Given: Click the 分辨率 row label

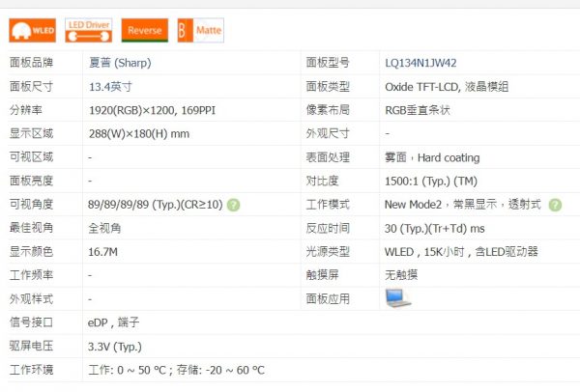Looking at the screenshot, I should tap(26, 110).
